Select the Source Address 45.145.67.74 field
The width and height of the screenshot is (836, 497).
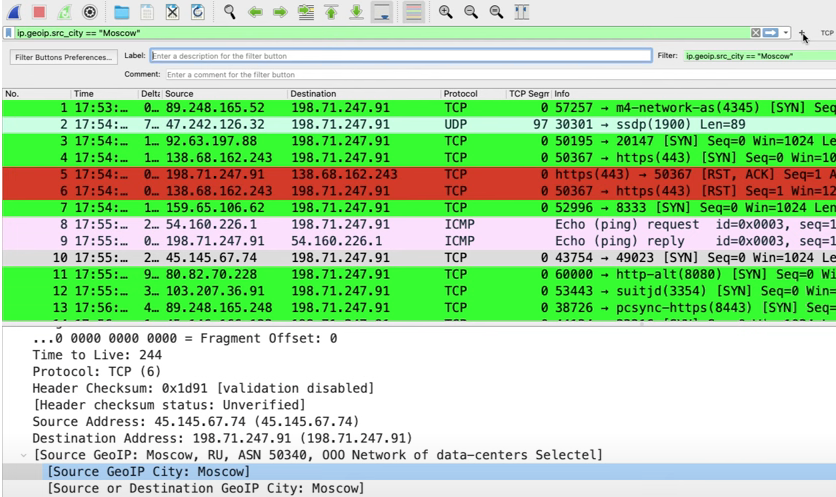pos(196,422)
